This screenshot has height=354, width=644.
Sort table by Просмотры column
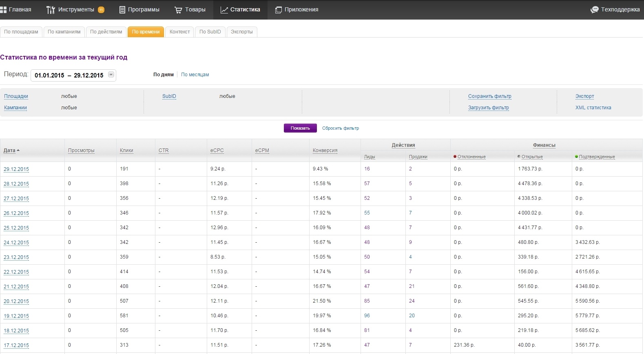click(x=81, y=150)
